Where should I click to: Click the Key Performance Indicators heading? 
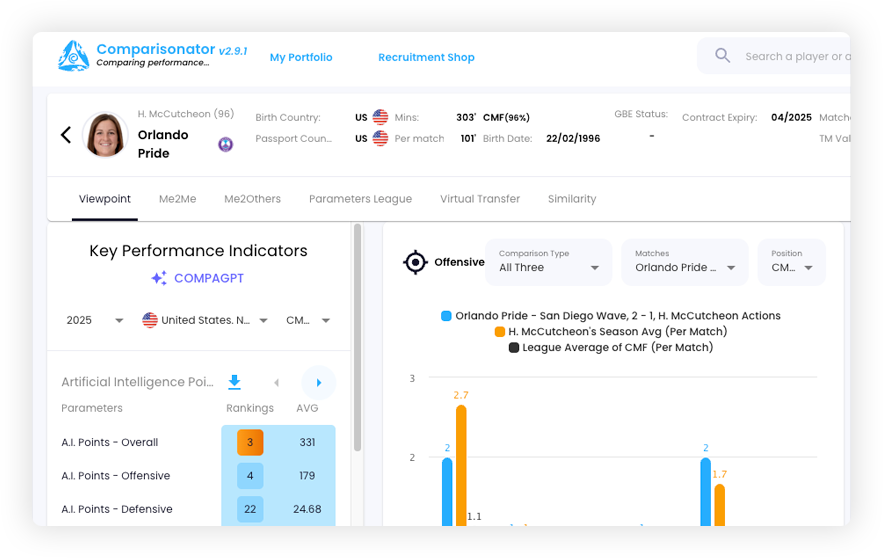click(x=198, y=251)
